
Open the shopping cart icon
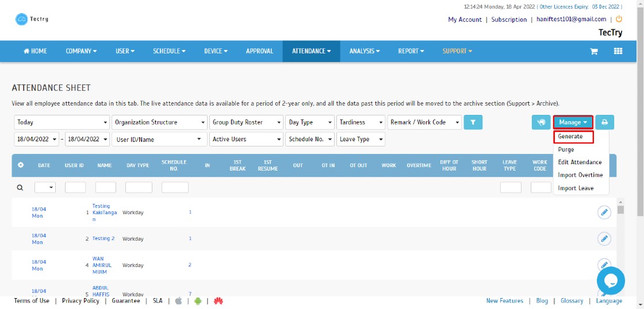point(593,51)
